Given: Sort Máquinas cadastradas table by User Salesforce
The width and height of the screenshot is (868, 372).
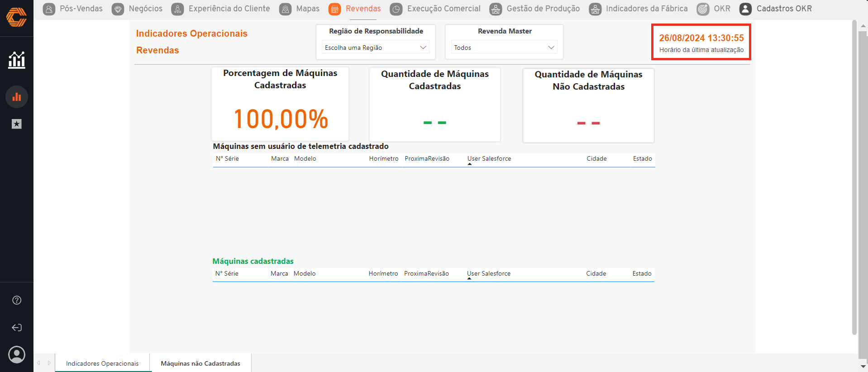Looking at the screenshot, I should pos(489,274).
